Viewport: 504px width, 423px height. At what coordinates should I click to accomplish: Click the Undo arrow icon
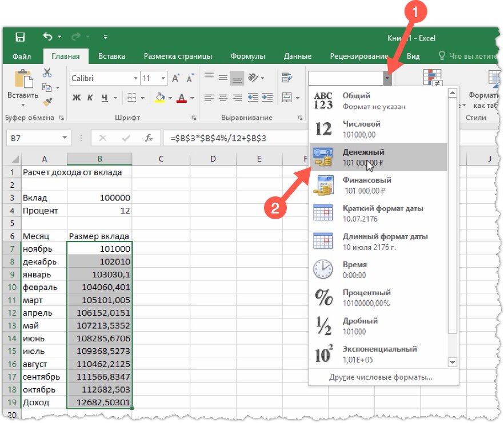(x=48, y=37)
